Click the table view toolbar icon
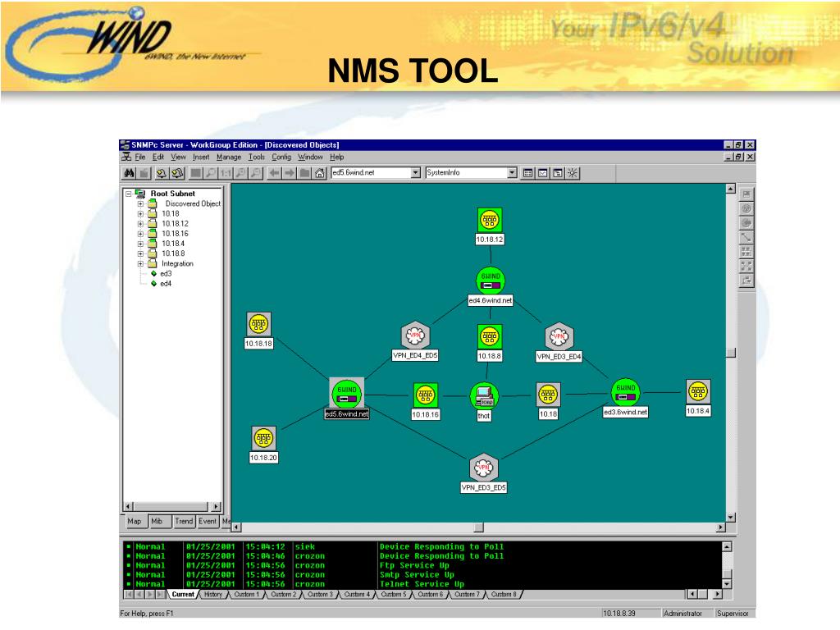Image resolution: width=840 pixels, height=630 pixels. point(527,173)
